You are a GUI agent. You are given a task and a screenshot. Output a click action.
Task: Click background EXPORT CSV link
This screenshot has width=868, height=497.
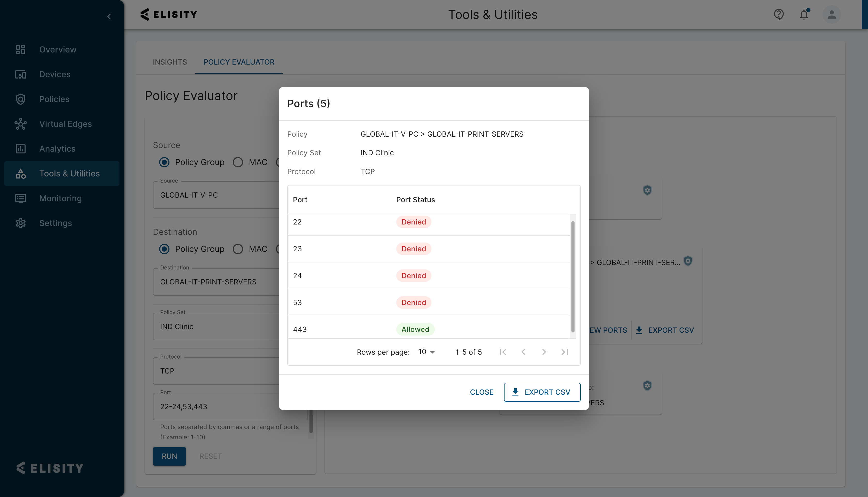click(671, 330)
